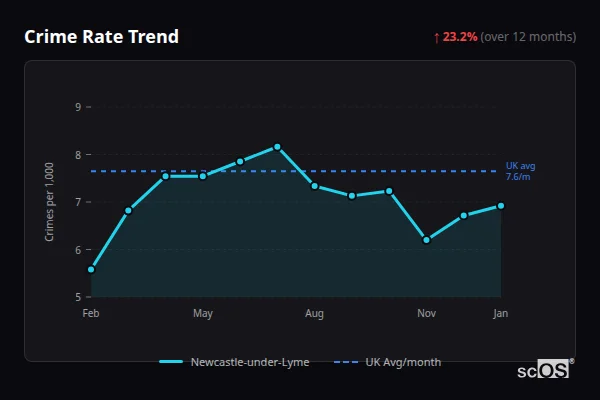Toggle the UK Avg/month legend entry
The height and width of the screenshot is (400, 600).
click(387, 362)
